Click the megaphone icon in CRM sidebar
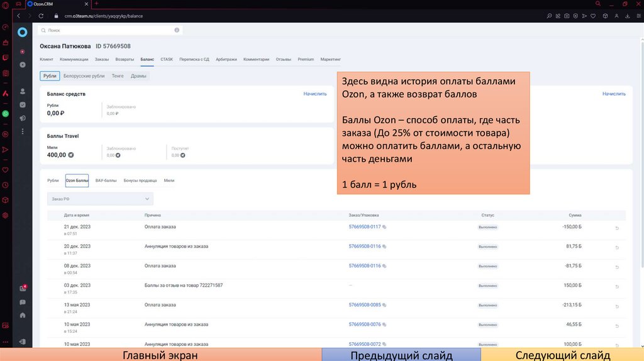This screenshot has width=644, height=361. point(23,118)
